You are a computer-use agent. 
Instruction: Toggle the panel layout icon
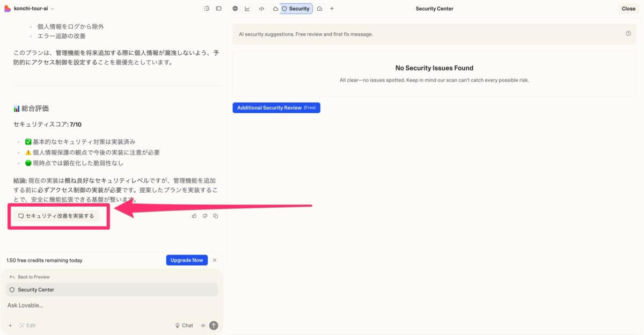(x=218, y=9)
